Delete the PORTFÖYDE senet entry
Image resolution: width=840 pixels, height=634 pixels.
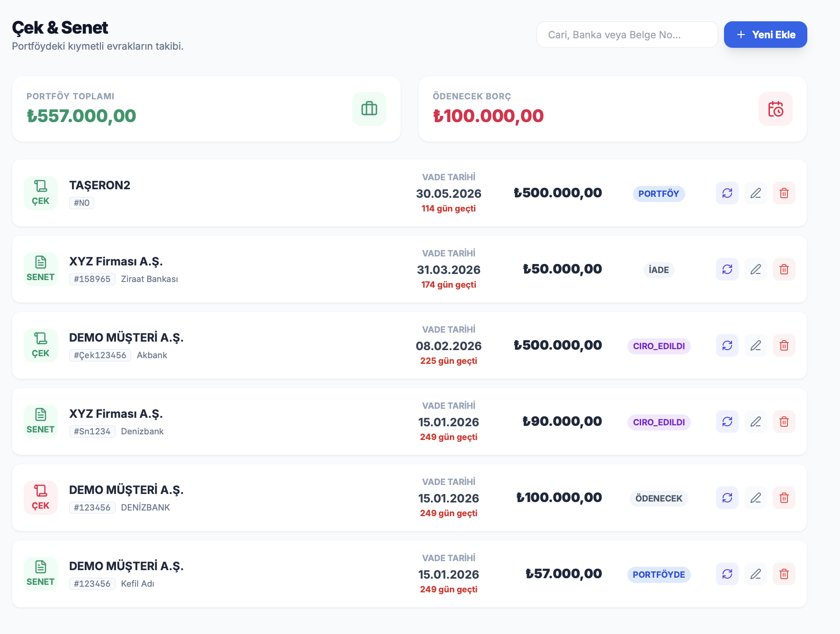pyautogui.click(x=784, y=574)
